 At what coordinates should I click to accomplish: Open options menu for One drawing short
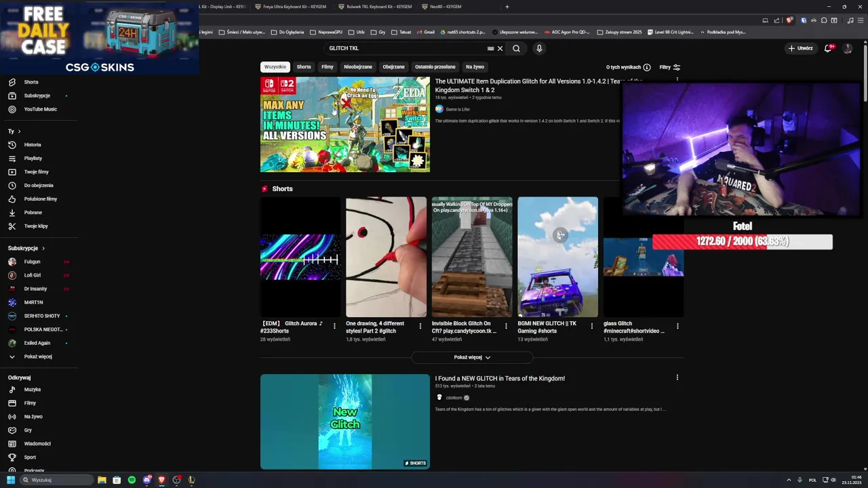pyautogui.click(x=420, y=326)
